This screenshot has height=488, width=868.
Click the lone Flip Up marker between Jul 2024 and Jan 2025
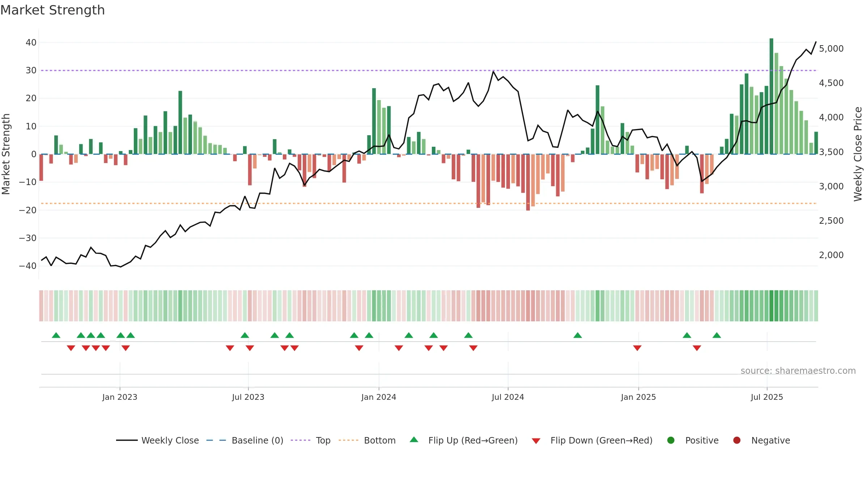click(578, 335)
